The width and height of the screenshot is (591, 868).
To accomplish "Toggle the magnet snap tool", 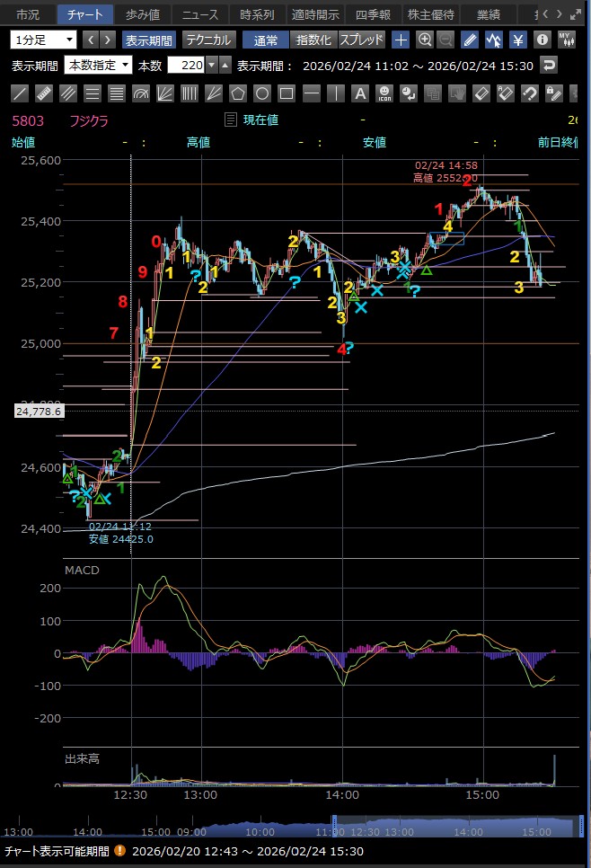I will pos(529,93).
